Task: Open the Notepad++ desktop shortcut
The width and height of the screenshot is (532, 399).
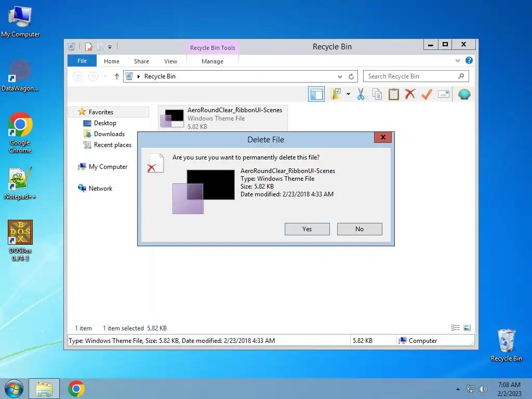Action: coord(20,183)
